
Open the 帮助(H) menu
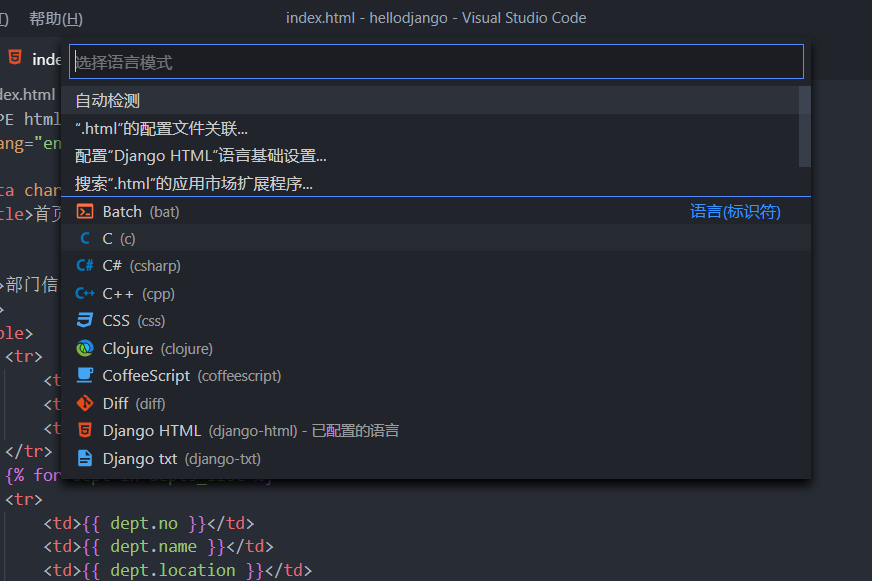click(56, 18)
